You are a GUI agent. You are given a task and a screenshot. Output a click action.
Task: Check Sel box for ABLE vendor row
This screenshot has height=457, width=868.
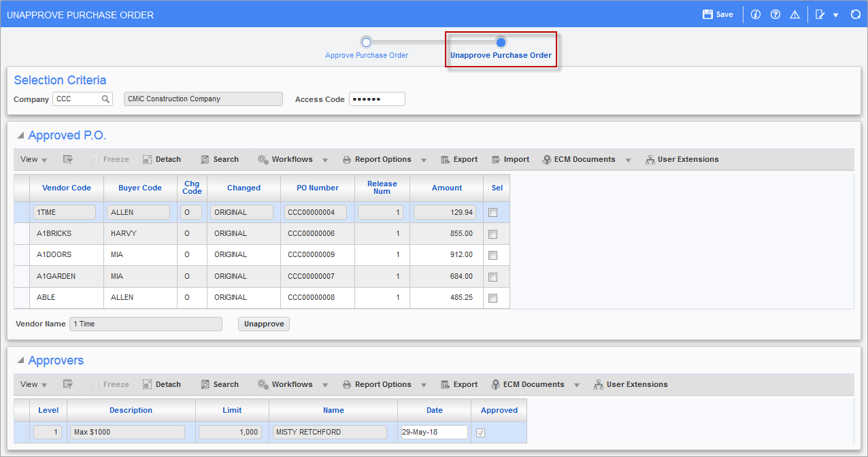point(493,298)
